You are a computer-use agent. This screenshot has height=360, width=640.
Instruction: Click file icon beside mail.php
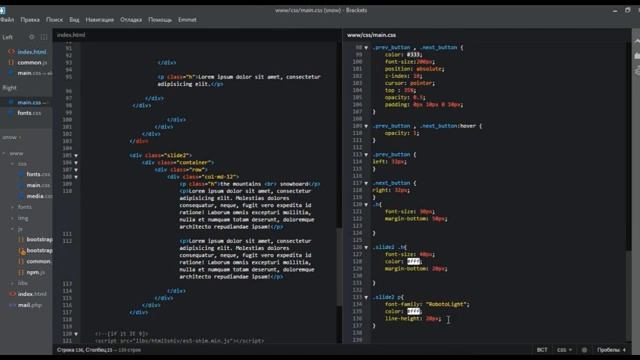coord(12,305)
